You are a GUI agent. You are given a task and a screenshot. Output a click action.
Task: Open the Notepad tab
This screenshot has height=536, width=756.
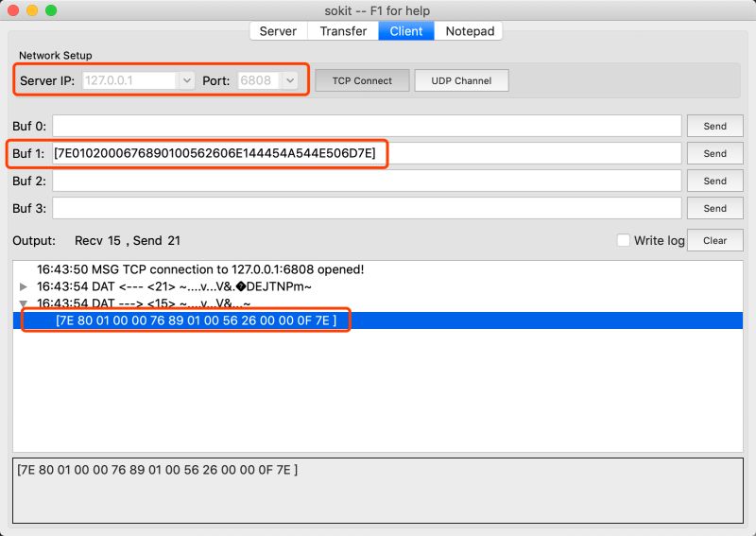pyautogui.click(x=470, y=31)
